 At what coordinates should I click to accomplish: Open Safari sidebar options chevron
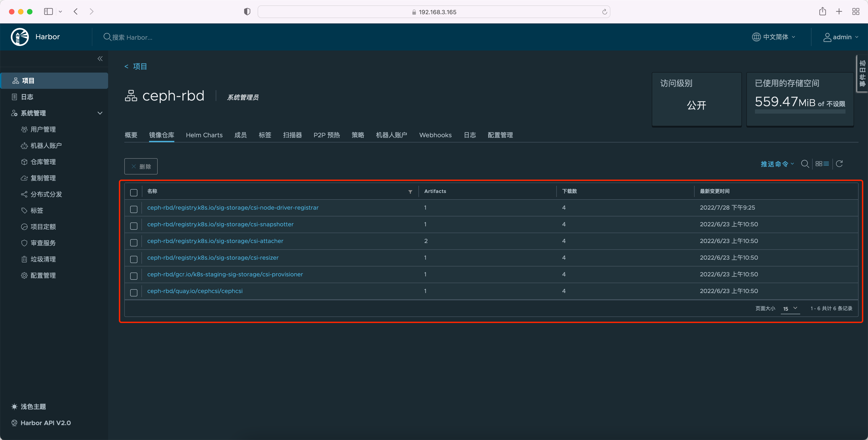point(60,11)
